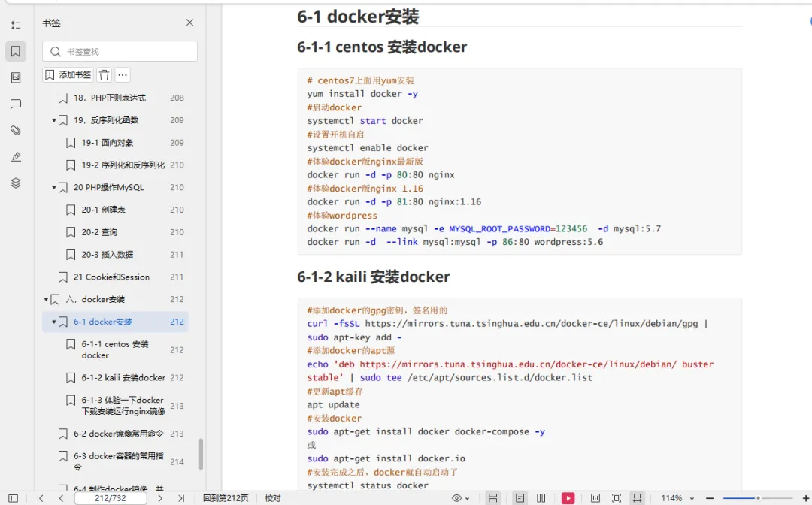This screenshot has width=812, height=505.
Task: Select bookmark 18, PHP正则表达式
Action: pyautogui.click(x=110, y=98)
